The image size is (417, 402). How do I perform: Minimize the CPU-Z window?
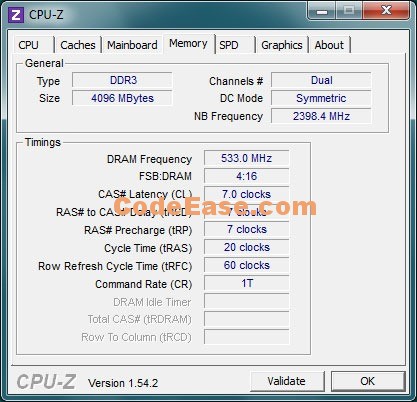(321, 11)
